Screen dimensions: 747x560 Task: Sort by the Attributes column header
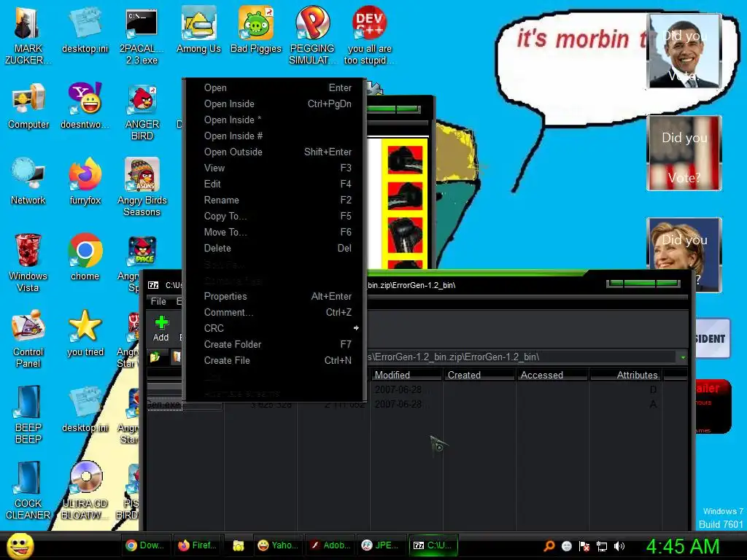(x=626, y=375)
